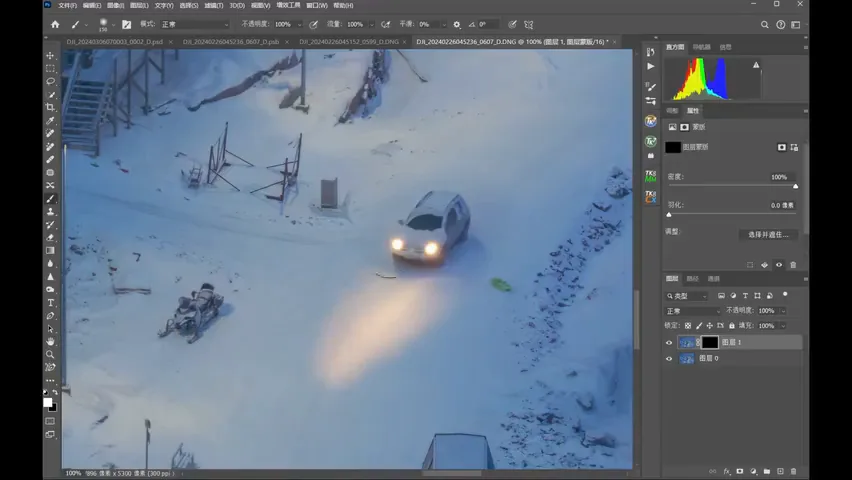Go to the Home screen icon
Screen dimensions: 852x480
click(55, 24)
